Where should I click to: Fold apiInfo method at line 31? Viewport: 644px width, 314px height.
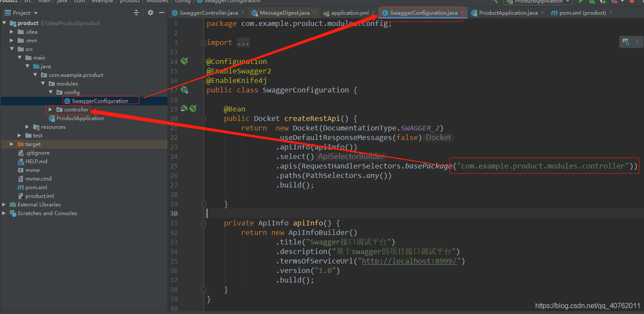pos(204,223)
